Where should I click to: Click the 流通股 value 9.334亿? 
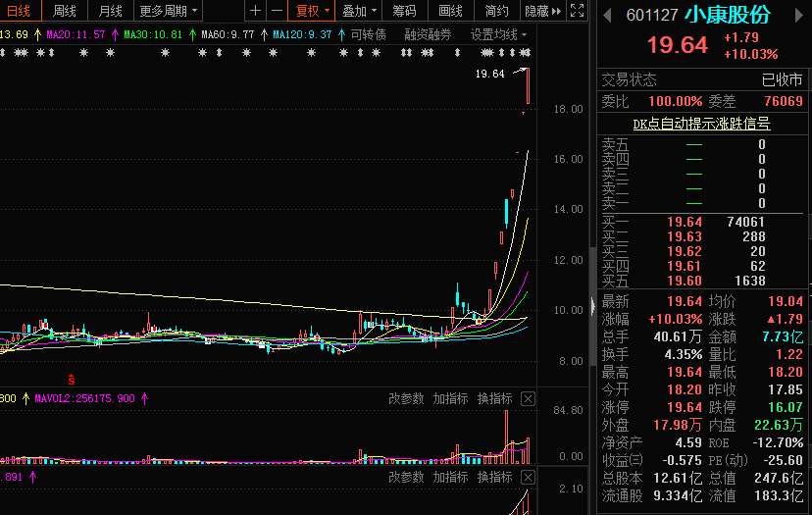pyautogui.click(x=678, y=495)
